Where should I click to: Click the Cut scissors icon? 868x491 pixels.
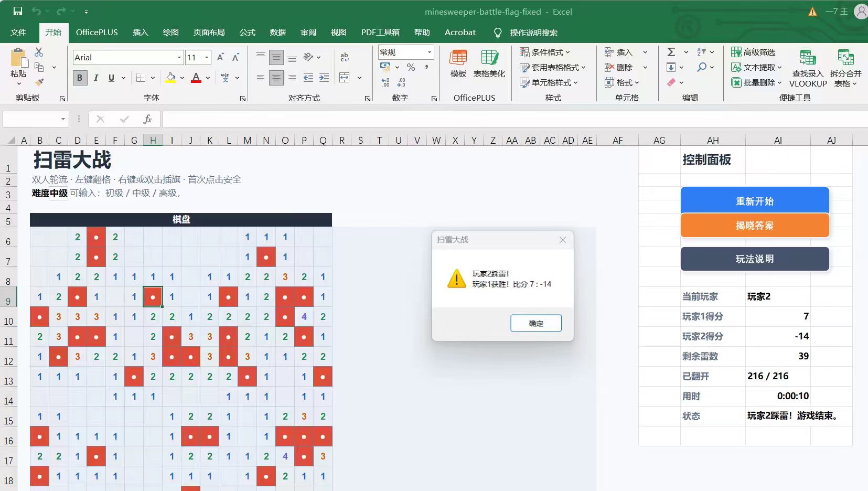39,52
